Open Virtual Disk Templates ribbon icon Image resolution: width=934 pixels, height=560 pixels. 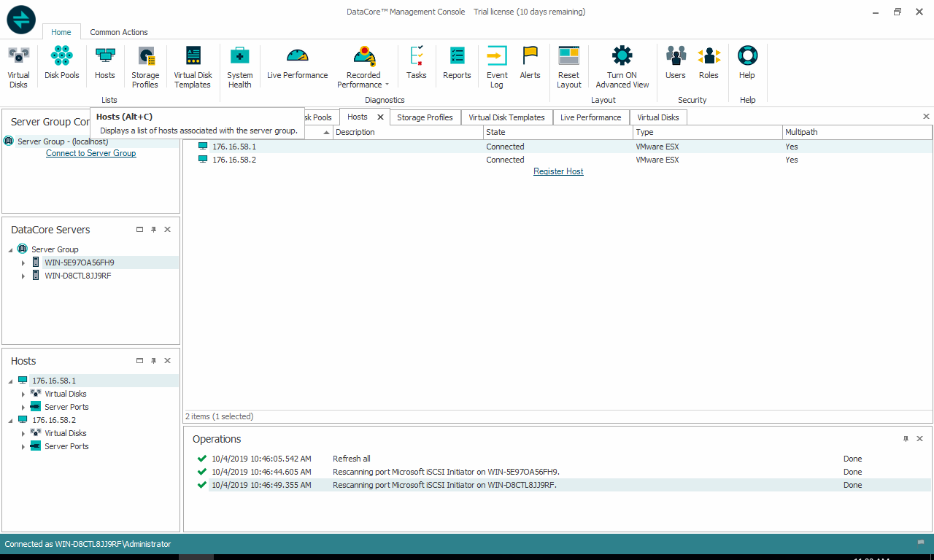193,67
